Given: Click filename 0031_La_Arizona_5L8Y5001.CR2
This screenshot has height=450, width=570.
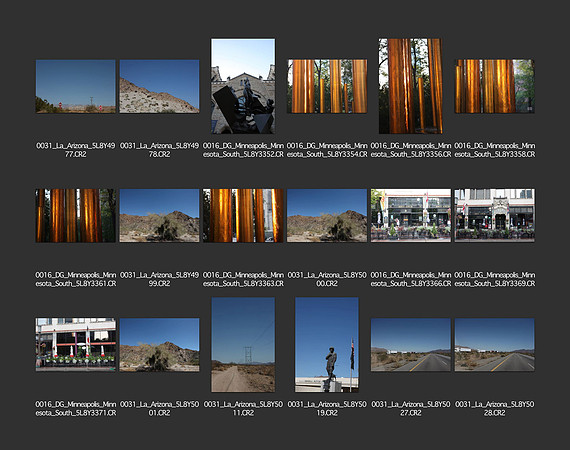Looking at the screenshot, I should coord(159,409).
